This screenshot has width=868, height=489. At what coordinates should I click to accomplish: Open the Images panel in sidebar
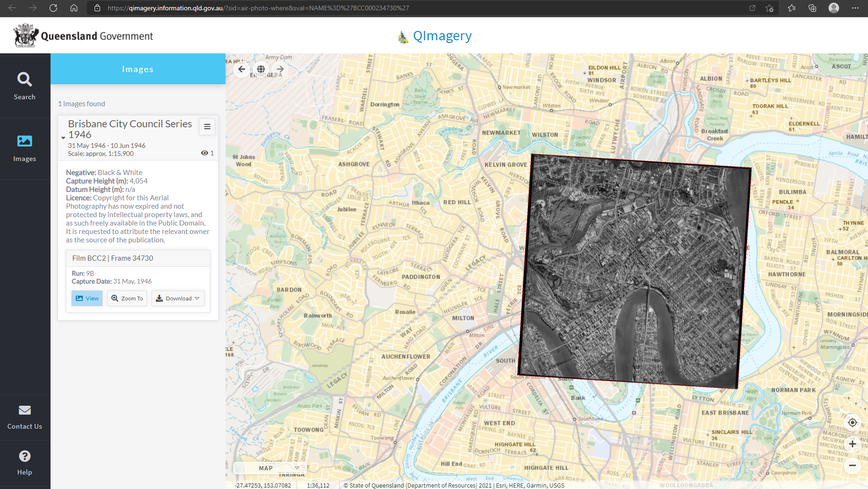pyautogui.click(x=25, y=148)
